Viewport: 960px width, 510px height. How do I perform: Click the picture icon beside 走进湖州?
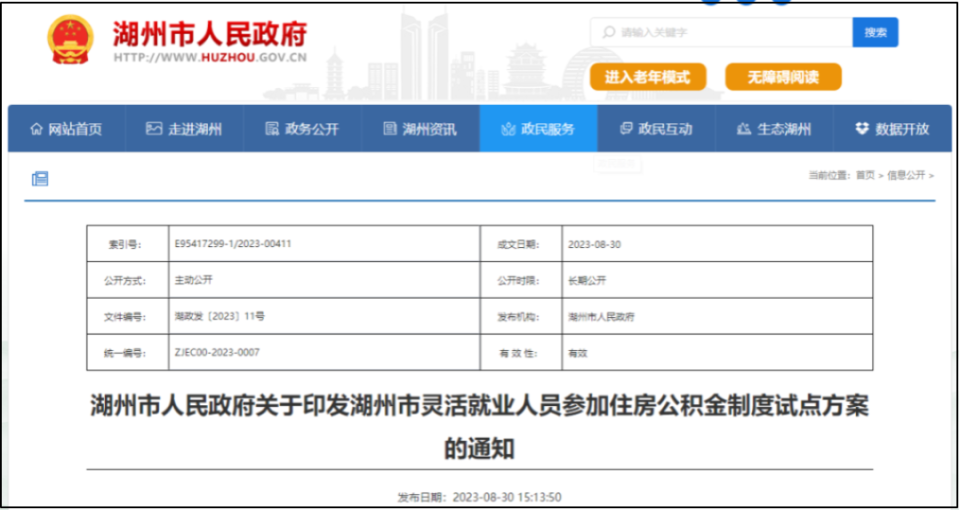153,129
